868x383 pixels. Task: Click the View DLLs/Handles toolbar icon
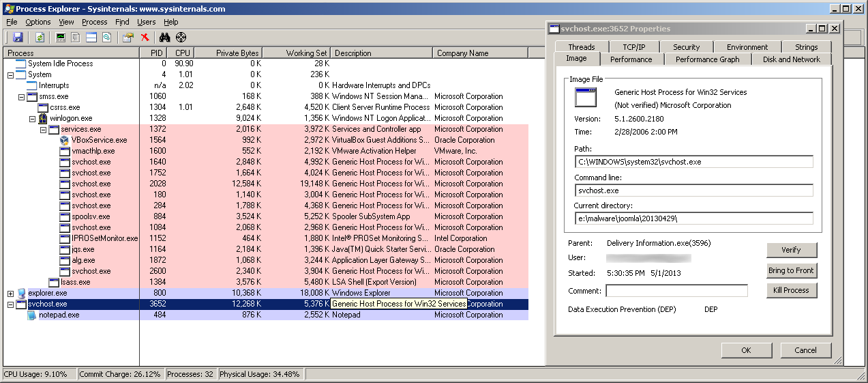[106, 38]
